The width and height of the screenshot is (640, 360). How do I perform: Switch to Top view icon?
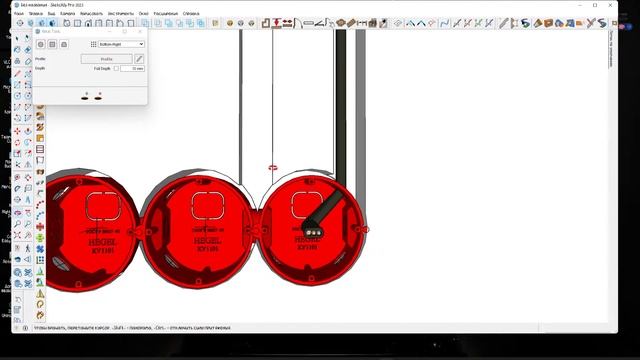click(x=78, y=23)
